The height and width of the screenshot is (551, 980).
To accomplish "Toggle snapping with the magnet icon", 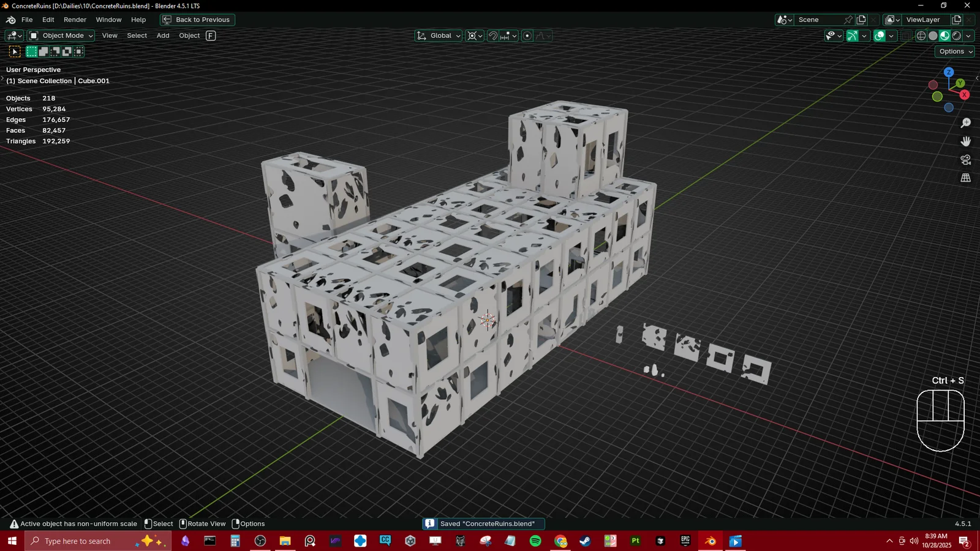I will (x=492, y=36).
